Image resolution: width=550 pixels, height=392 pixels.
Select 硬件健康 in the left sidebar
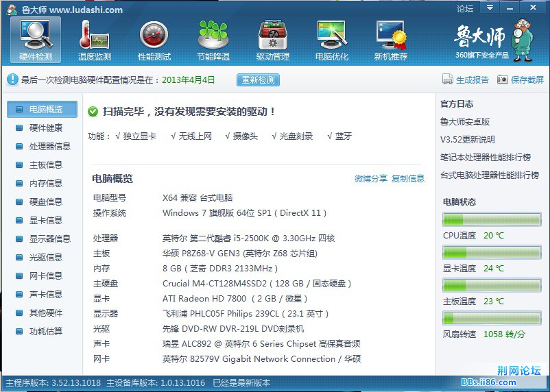tap(45, 127)
